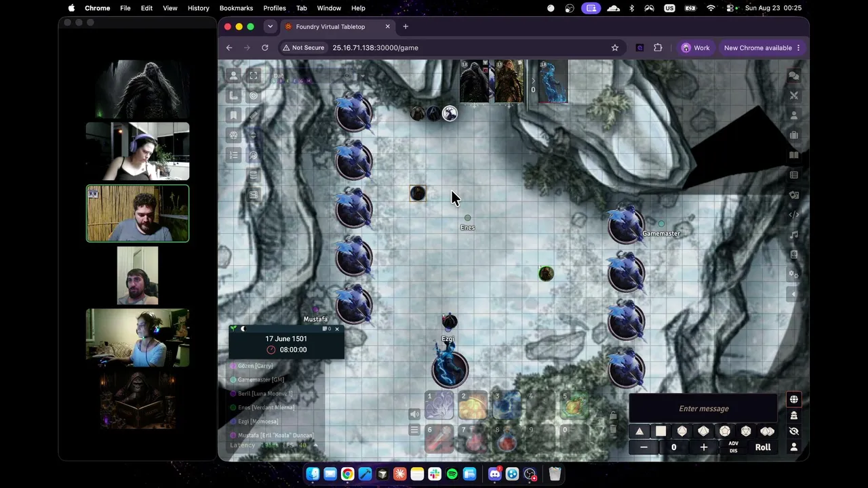Click the Enter message chat field
This screenshot has width=868, height=488.
coord(704,409)
